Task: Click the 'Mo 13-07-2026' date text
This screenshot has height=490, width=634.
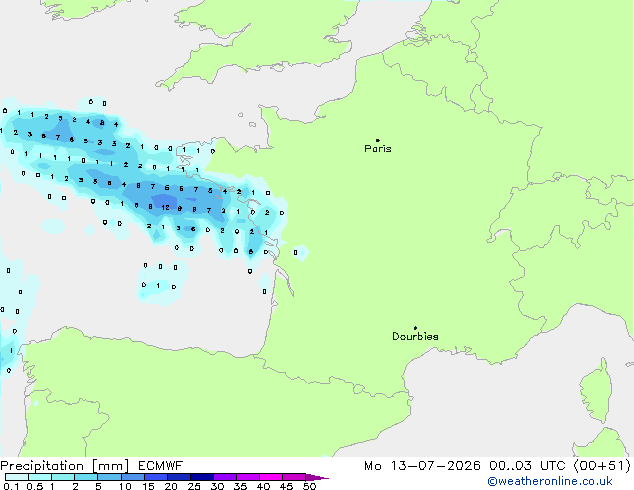Action: 422,466
